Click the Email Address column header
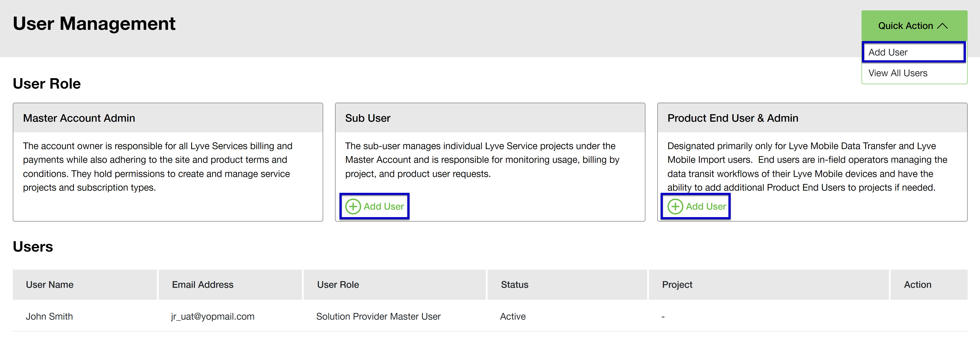Screen dimensions: 980x343 tap(202, 284)
